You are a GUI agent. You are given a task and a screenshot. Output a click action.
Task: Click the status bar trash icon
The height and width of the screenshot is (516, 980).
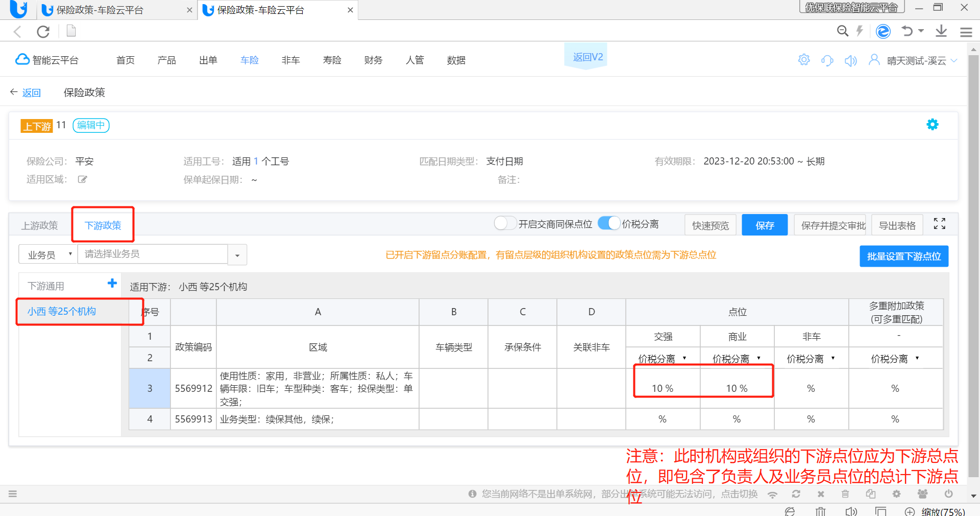pyautogui.click(x=845, y=494)
